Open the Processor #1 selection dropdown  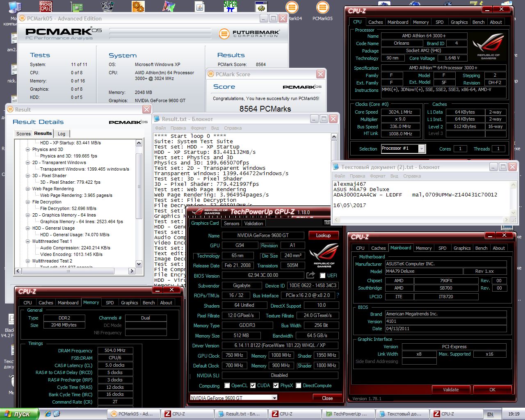click(x=422, y=149)
